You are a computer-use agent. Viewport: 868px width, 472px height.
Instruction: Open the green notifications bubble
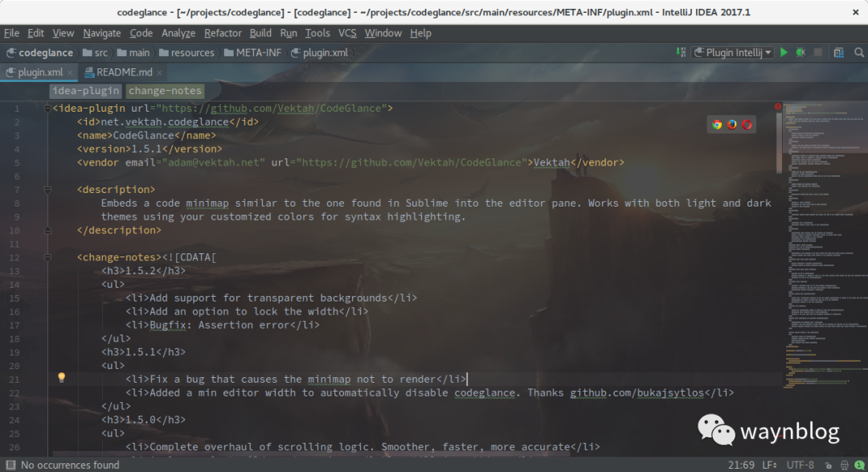(859, 466)
